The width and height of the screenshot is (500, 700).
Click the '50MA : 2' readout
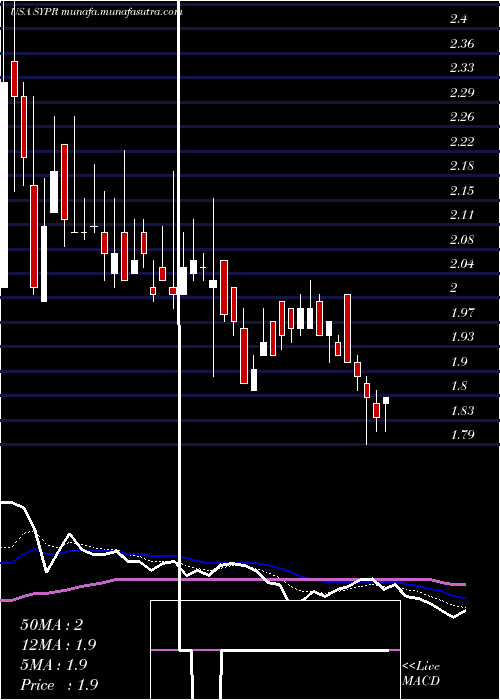(x=52, y=625)
